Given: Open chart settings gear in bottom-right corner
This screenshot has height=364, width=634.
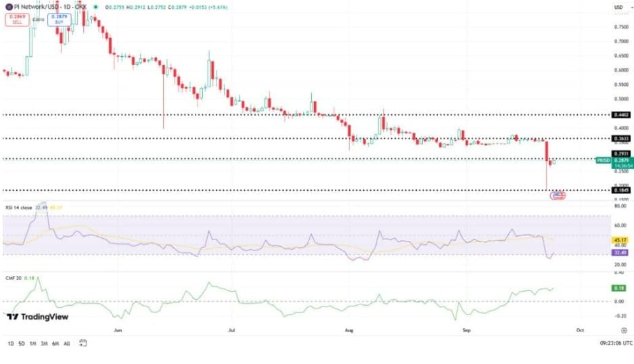Looking at the screenshot, I should coord(624,330).
